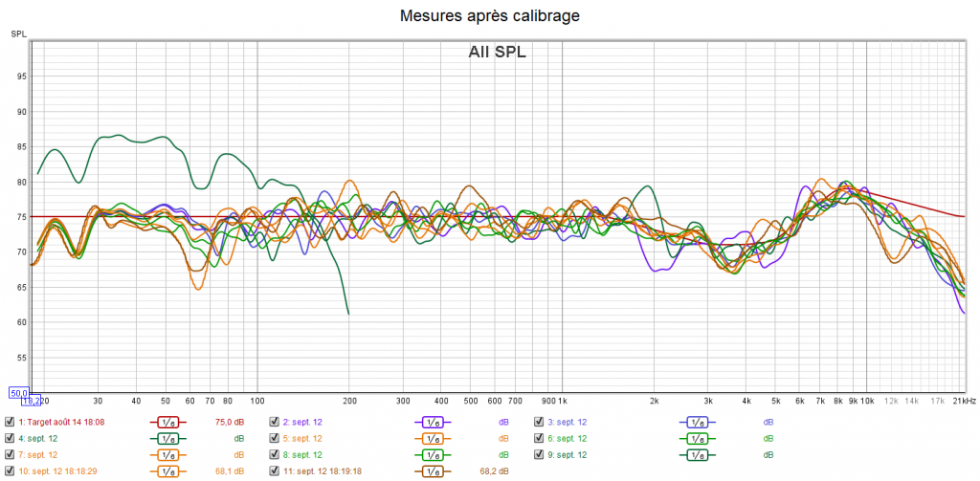Click the brown 1/6 smoothing icon for trace 11
This screenshot has width=980, height=481.
432,470
